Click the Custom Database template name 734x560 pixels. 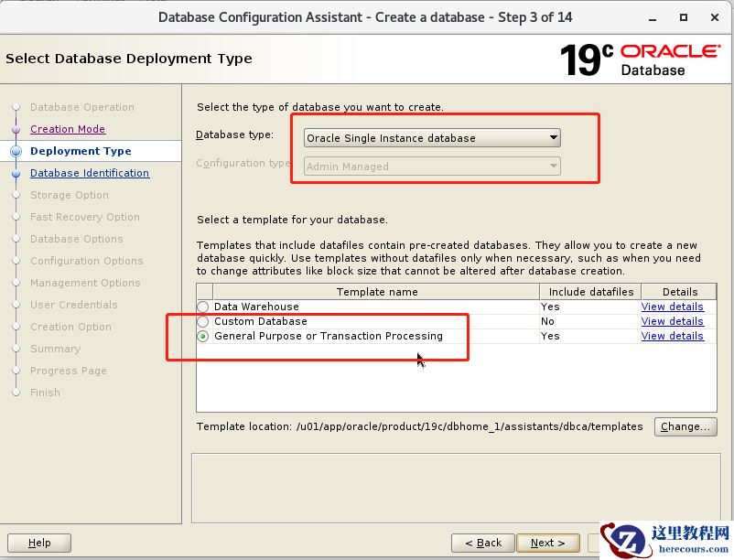pos(260,321)
